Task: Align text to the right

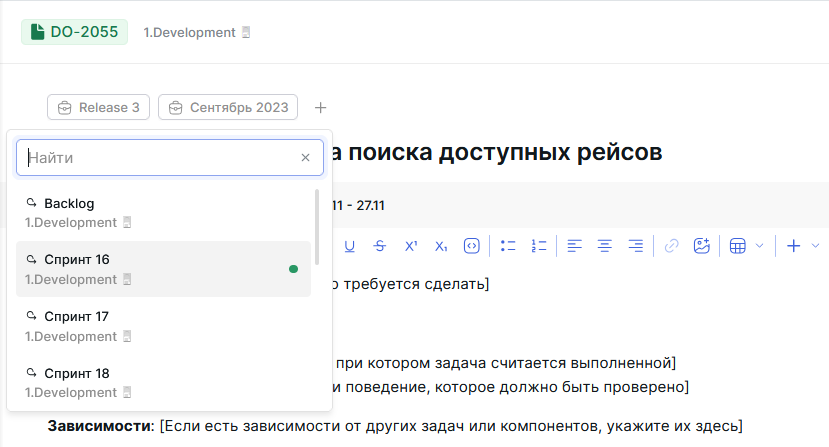Action: pos(635,245)
